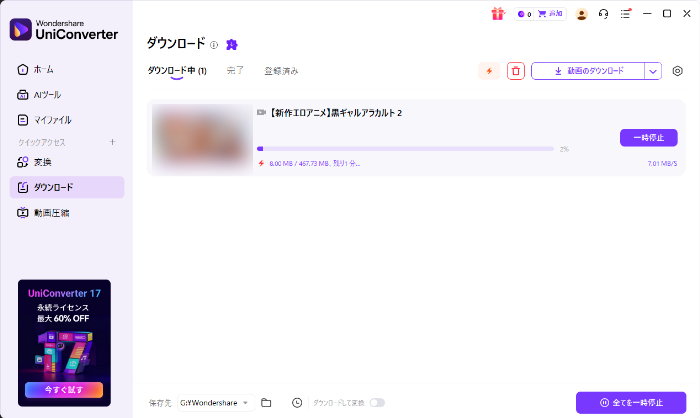The height and width of the screenshot is (418, 700).
Task: Open the shopping cart add button
Action: coord(550,14)
